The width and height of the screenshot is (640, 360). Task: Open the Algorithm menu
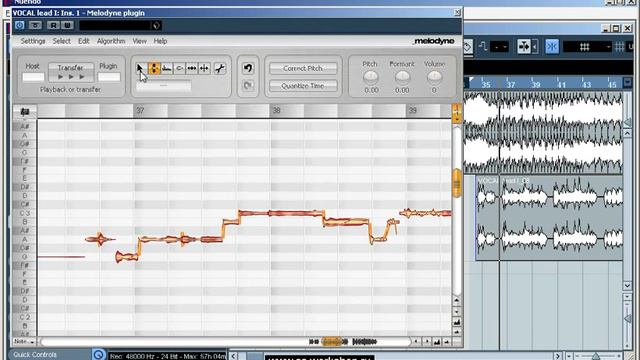point(111,41)
